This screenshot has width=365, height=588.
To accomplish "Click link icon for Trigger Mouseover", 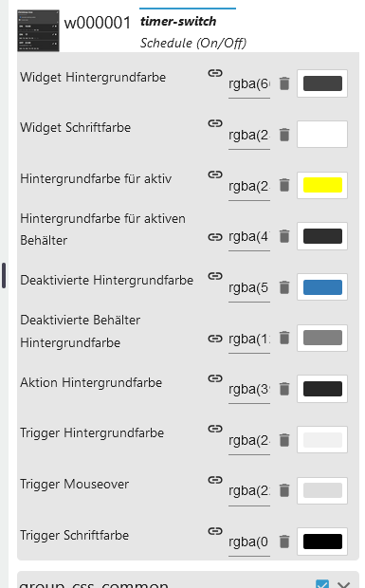I will click(215, 480).
